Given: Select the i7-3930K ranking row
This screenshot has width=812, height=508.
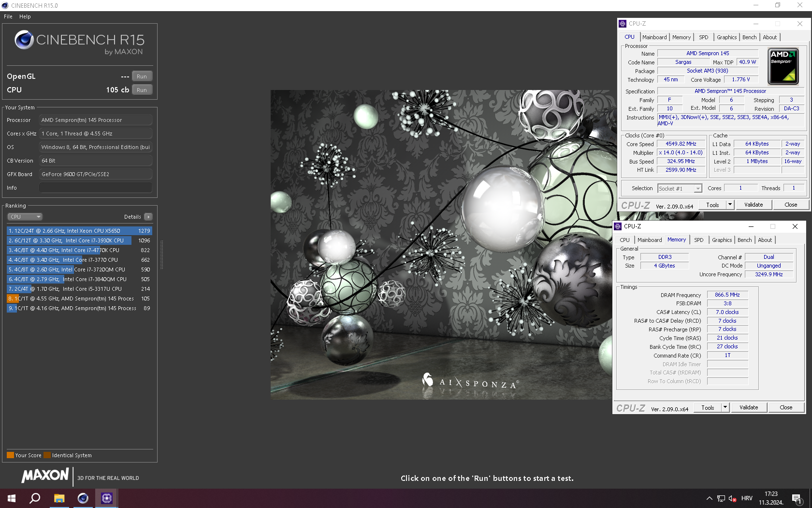Looking at the screenshot, I should coord(79,240).
